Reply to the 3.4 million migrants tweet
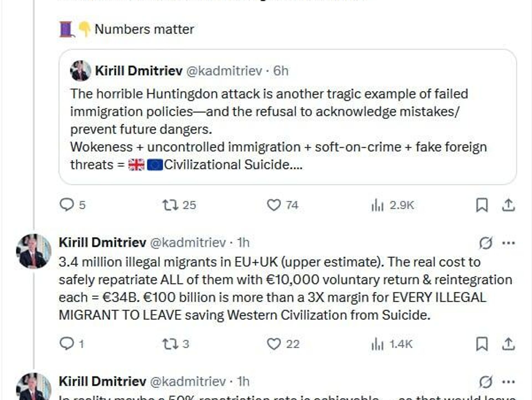532x400 pixels. [x=67, y=344]
